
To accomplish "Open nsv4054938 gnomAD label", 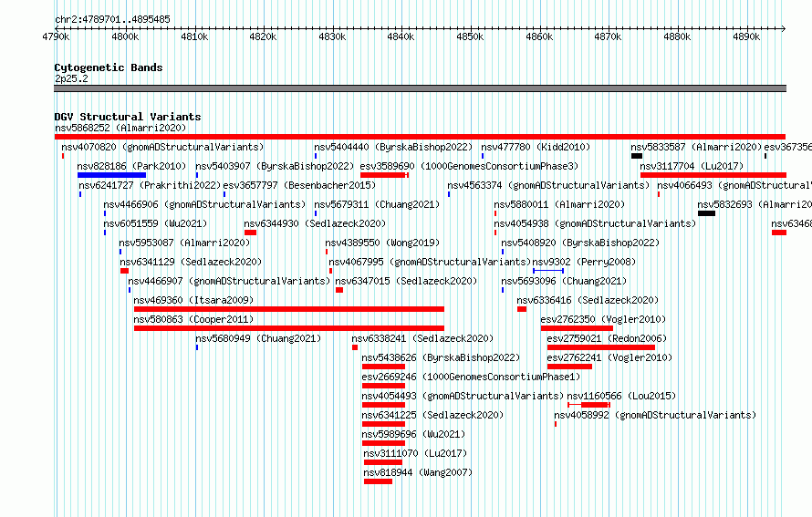I will [x=595, y=223].
